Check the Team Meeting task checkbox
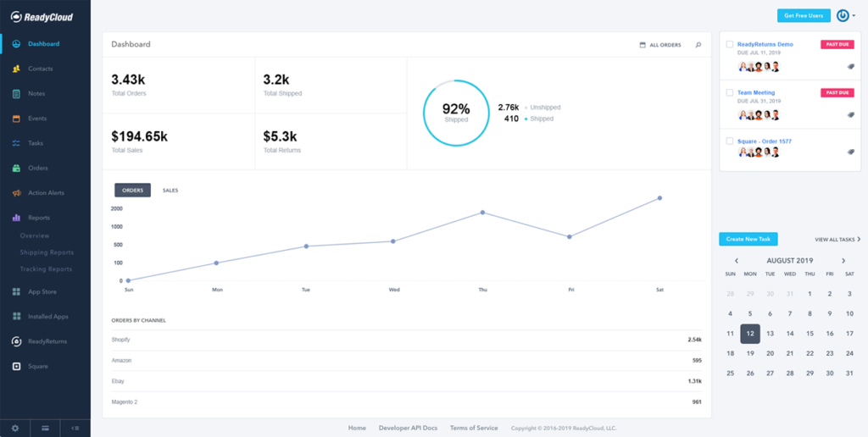Image resolution: width=868 pixels, height=437 pixels. click(x=729, y=92)
